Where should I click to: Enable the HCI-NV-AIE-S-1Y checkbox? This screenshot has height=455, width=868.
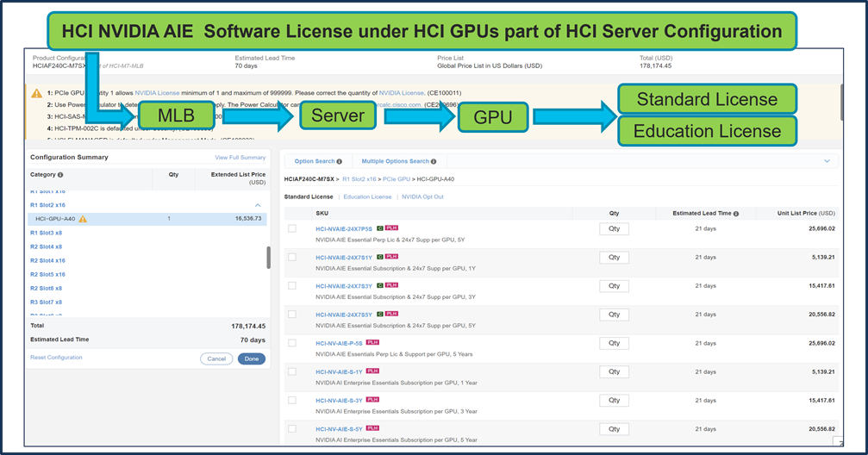coord(292,371)
